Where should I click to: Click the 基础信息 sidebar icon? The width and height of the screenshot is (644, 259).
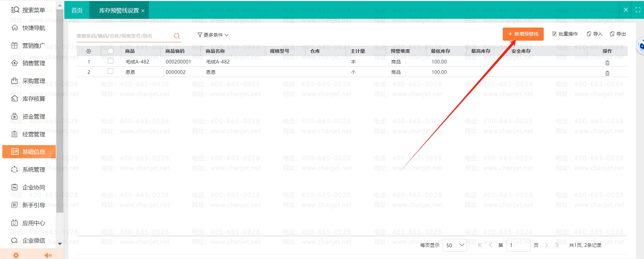tap(15, 152)
